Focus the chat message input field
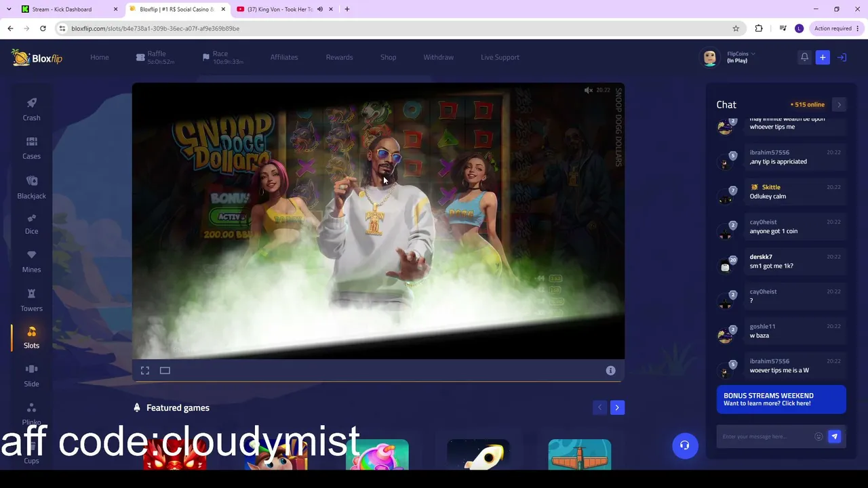868x488 pixels. (x=766, y=436)
